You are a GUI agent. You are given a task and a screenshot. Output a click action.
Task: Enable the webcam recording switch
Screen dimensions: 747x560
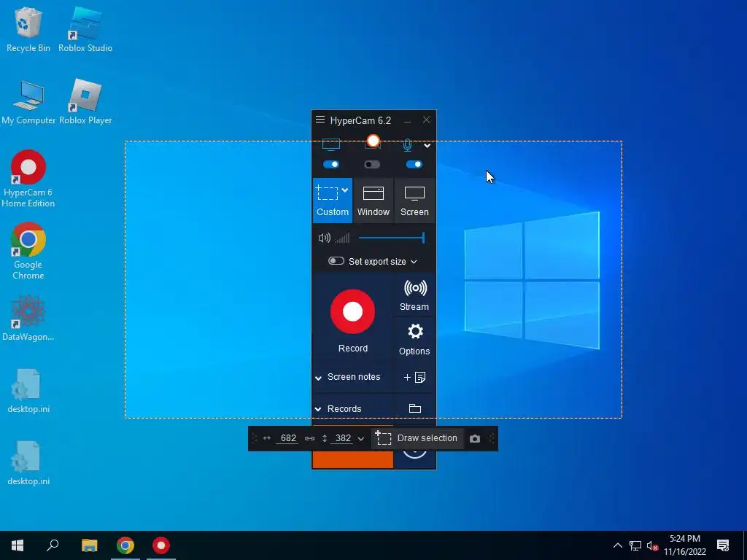point(372,164)
